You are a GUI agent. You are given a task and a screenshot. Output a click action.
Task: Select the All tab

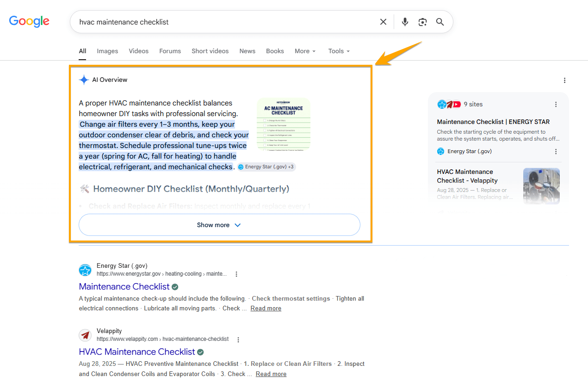pyautogui.click(x=82, y=51)
